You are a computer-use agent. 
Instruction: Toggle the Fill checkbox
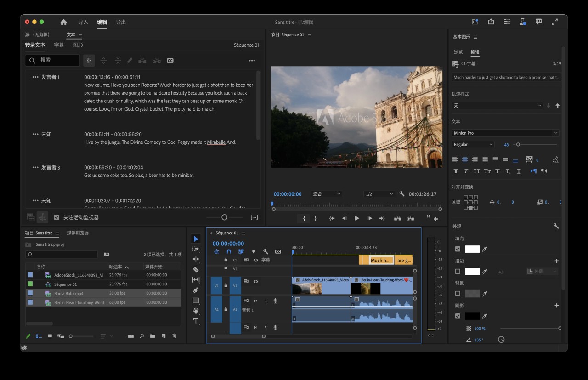(x=458, y=249)
